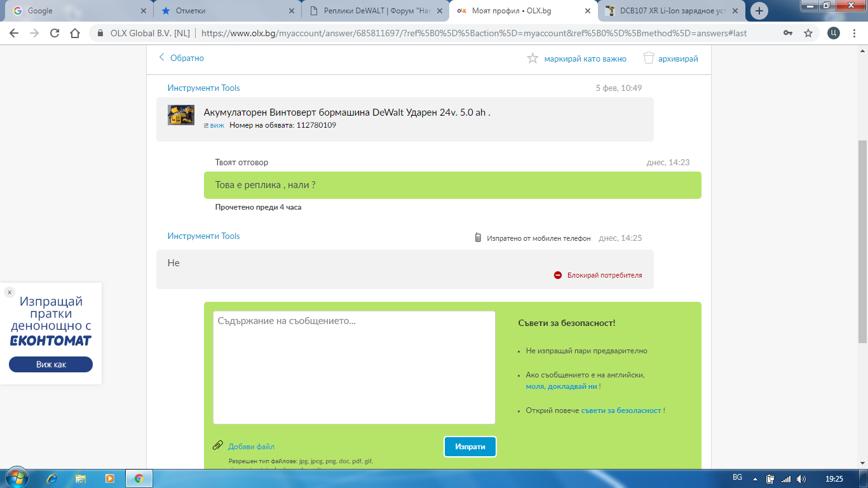
Task: Show hidden system tray icons
Action: [x=755, y=478]
